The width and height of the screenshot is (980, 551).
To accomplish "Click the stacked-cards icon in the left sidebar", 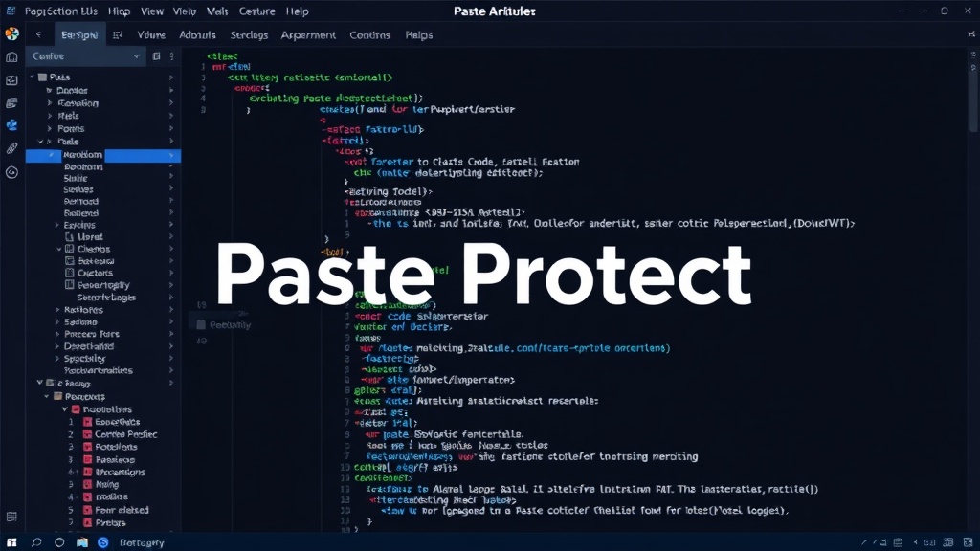I will [x=11, y=103].
